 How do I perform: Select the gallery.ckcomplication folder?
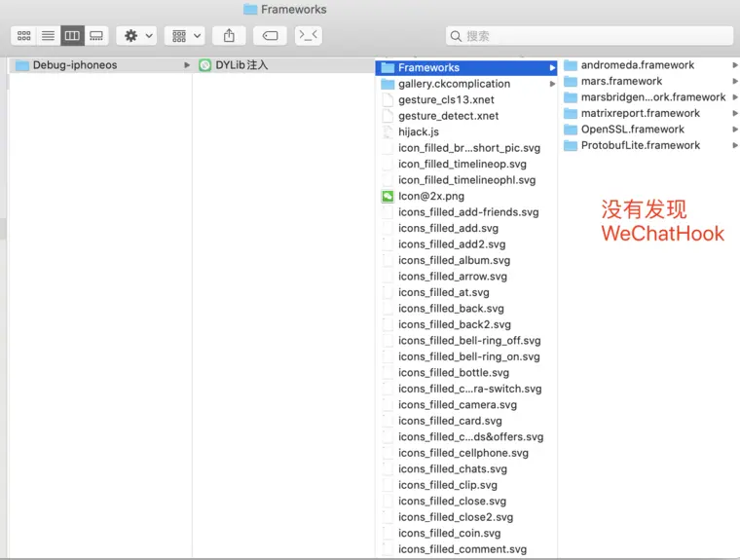[x=466, y=84]
